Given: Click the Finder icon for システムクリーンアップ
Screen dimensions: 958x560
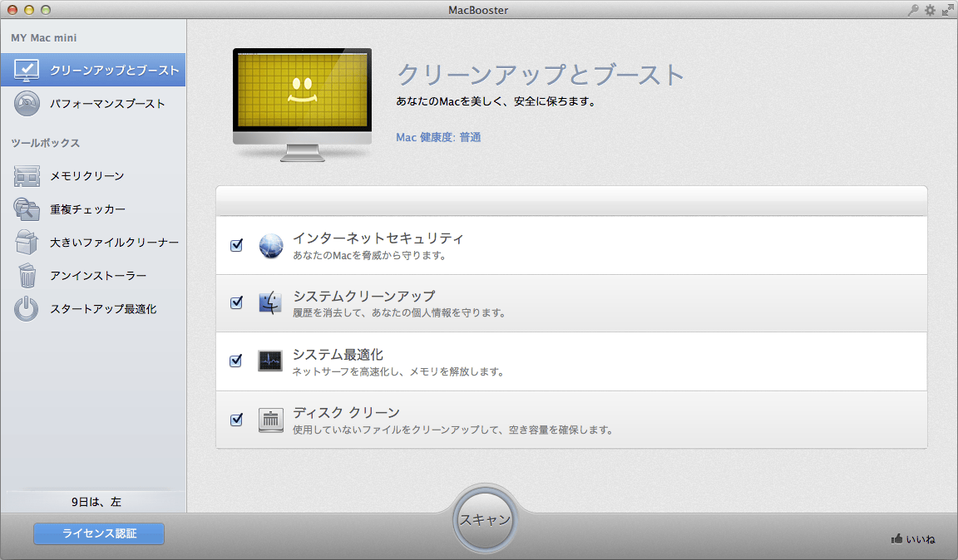Looking at the screenshot, I should [x=270, y=303].
